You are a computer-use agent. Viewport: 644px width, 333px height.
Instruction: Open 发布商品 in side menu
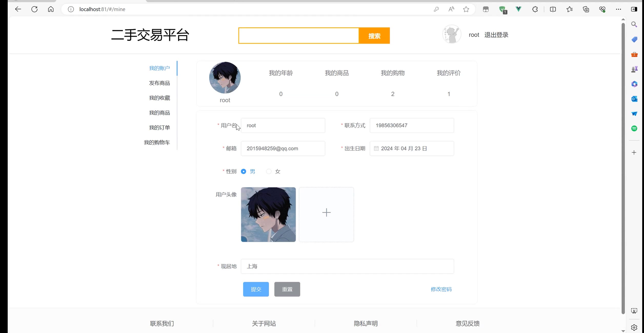click(x=159, y=83)
